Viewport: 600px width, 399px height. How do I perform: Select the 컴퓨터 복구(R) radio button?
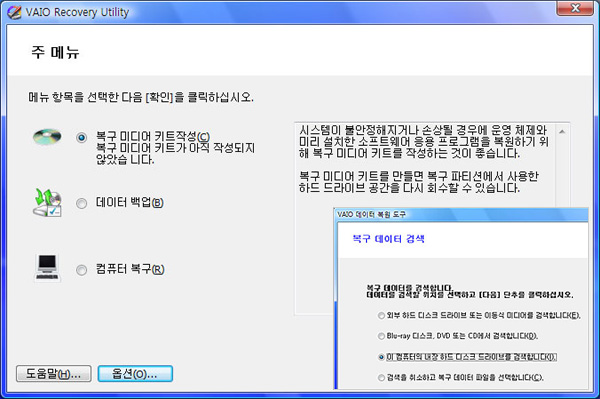coord(82,270)
